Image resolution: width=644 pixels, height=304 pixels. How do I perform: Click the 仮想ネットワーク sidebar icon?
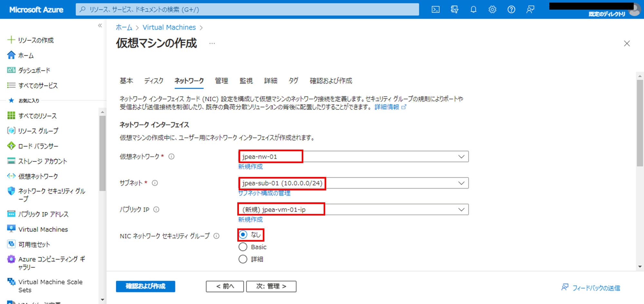coord(11,176)
